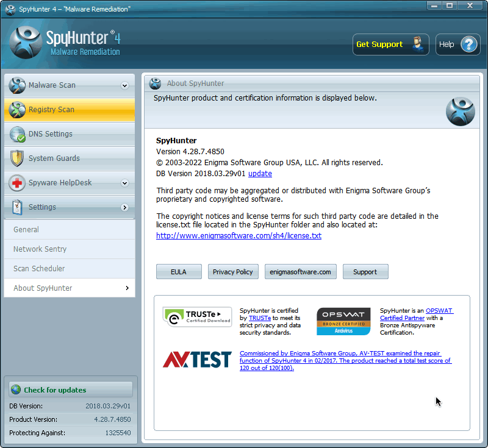Click the Settings clipboard icon
Screen dimensions: 488x448
tap(17, 207)
